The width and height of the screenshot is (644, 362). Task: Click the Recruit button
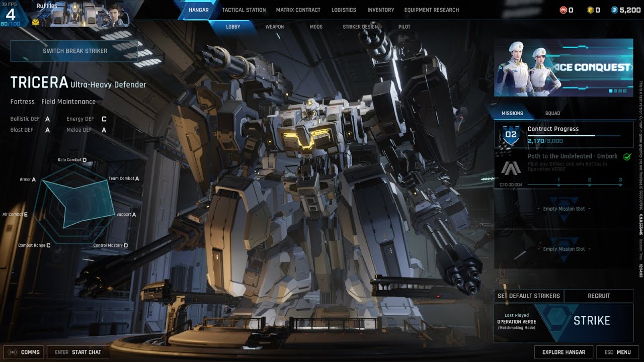tap(599, 296)
